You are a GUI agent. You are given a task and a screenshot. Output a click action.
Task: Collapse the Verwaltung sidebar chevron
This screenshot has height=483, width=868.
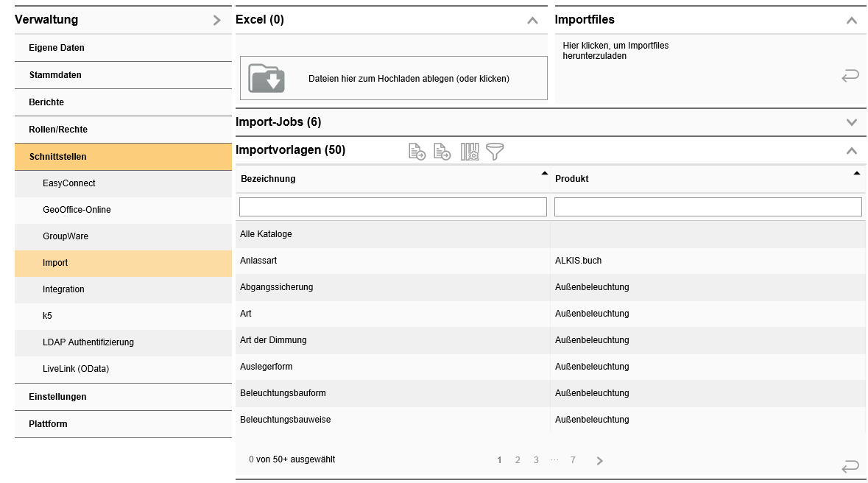(216, 21)
